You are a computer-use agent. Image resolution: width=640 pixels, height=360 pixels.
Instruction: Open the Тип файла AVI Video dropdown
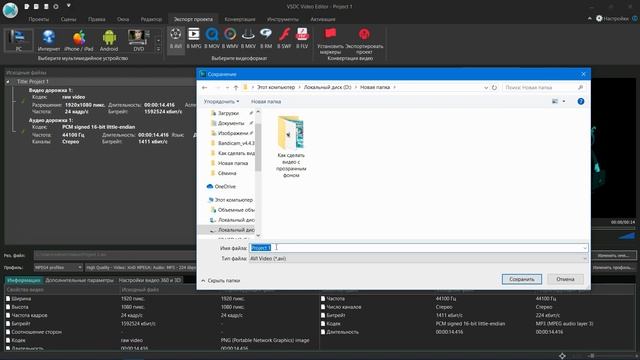coord(418,258)
